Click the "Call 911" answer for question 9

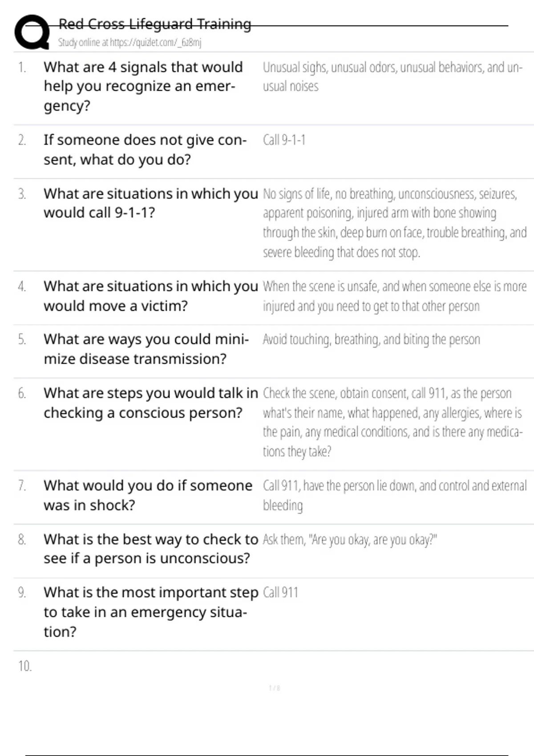[x=280, y=593]
